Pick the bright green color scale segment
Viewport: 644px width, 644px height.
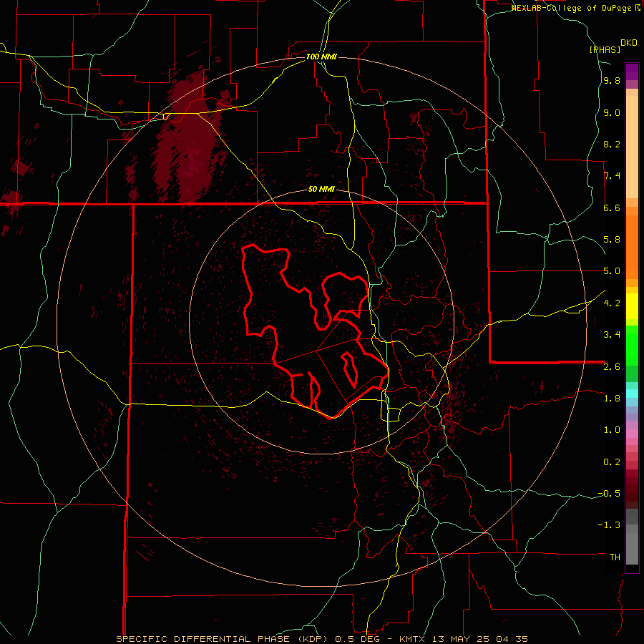632,345
